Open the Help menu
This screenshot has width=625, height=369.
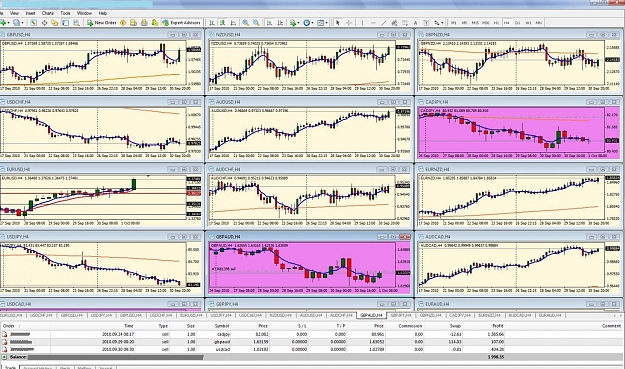pyautogui.click(x=102, y=13)
